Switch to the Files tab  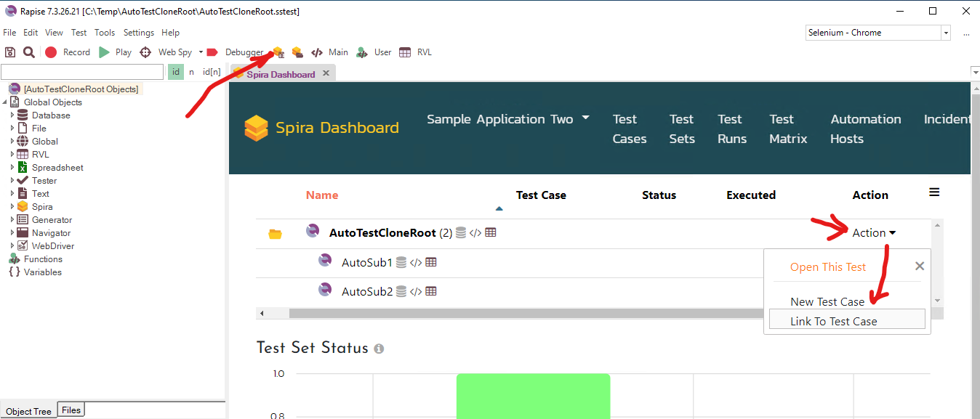[x=71, y=410]
